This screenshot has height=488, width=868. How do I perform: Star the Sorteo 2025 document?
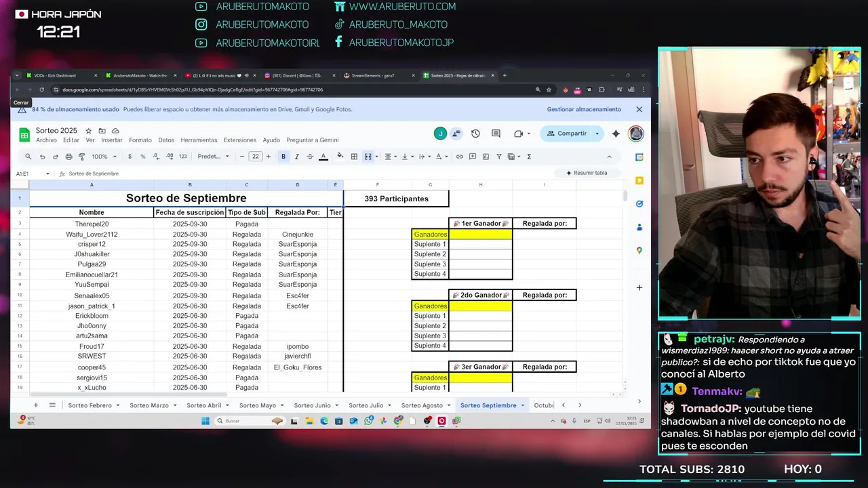(88, 131)
